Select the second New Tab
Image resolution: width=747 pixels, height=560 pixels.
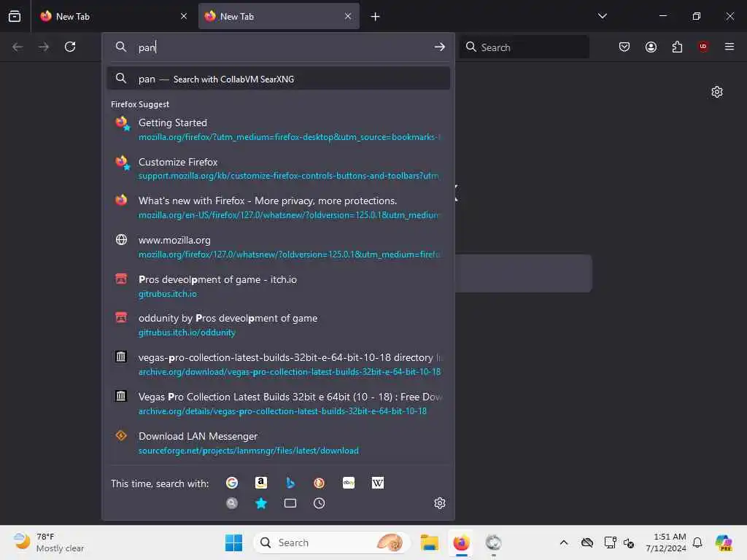click(x=279, y=16)
